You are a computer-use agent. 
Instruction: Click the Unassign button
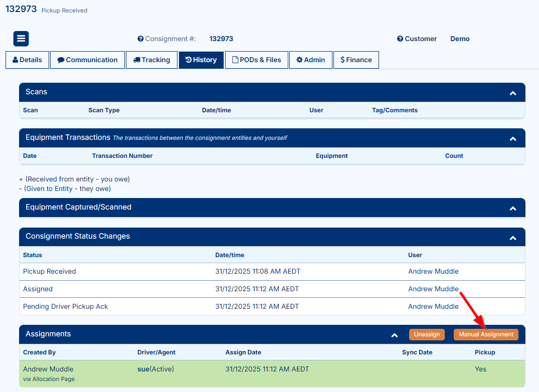tap(427, 334)
